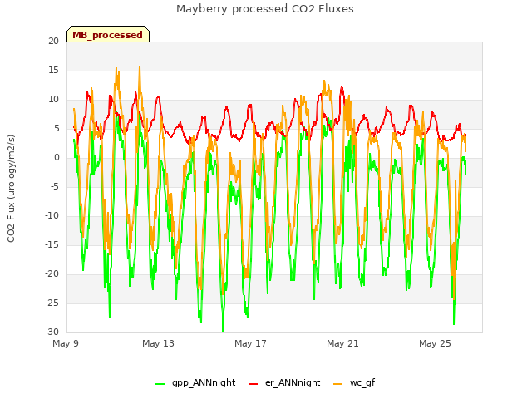Click the y-axis tick label -15
The width and height of the screenshot is (532, 399).
click(52, 244)
